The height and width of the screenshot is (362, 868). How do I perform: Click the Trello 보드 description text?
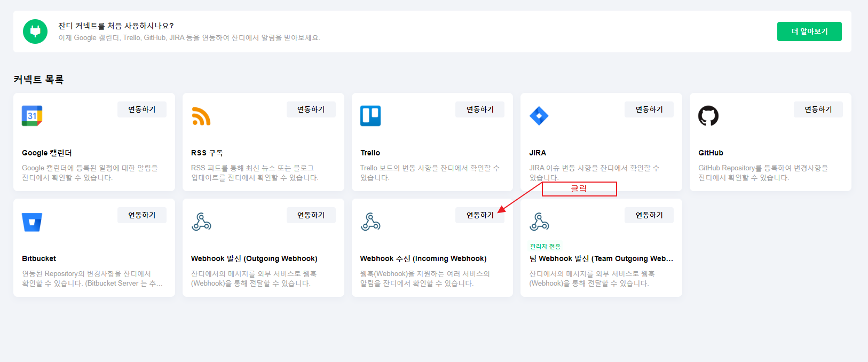(x=430, y=173)
